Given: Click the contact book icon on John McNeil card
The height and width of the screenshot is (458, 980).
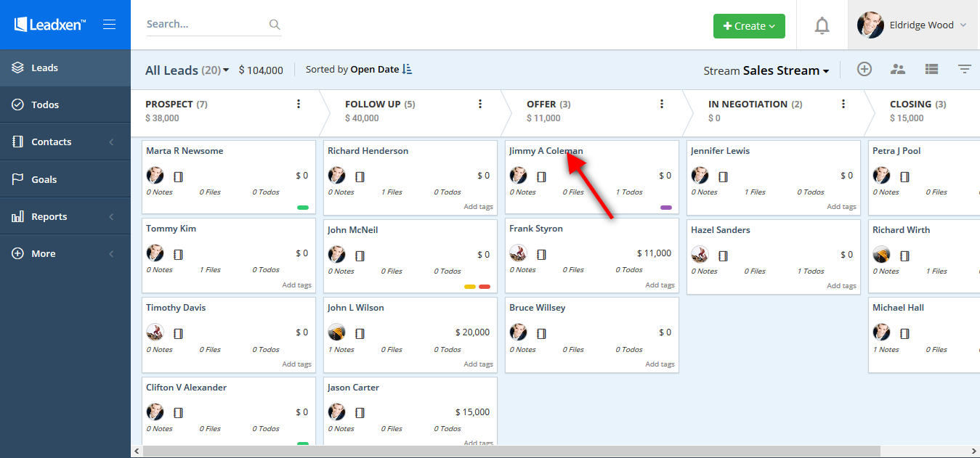Looking at the screenshot, I should (x=360, y=255).
